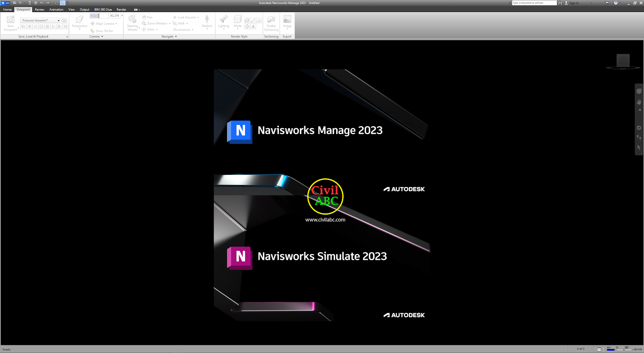Click the Export Image icon
Image resolution: width=644 pixels, height=353 pixels.
pos(287,19)
